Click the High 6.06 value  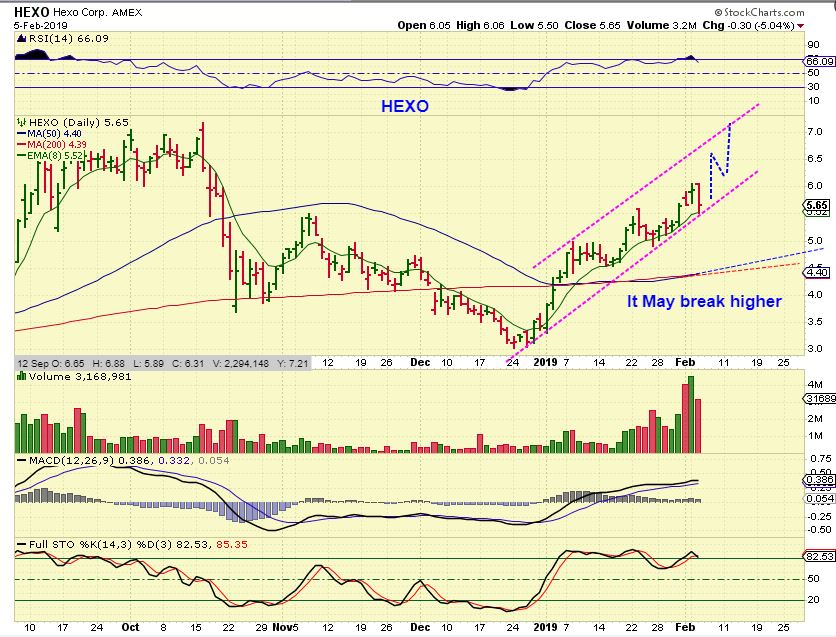tap(480, 26)
